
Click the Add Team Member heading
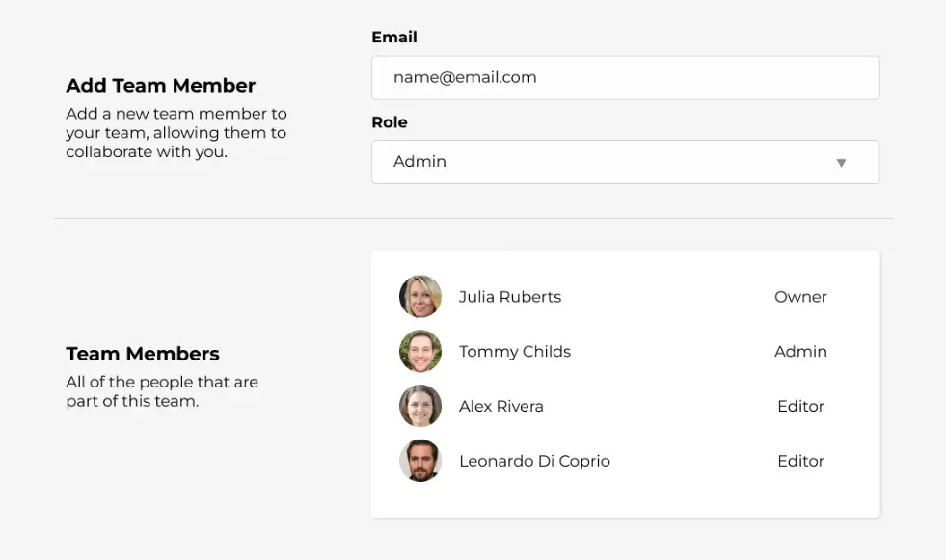(x=160, y=86)
